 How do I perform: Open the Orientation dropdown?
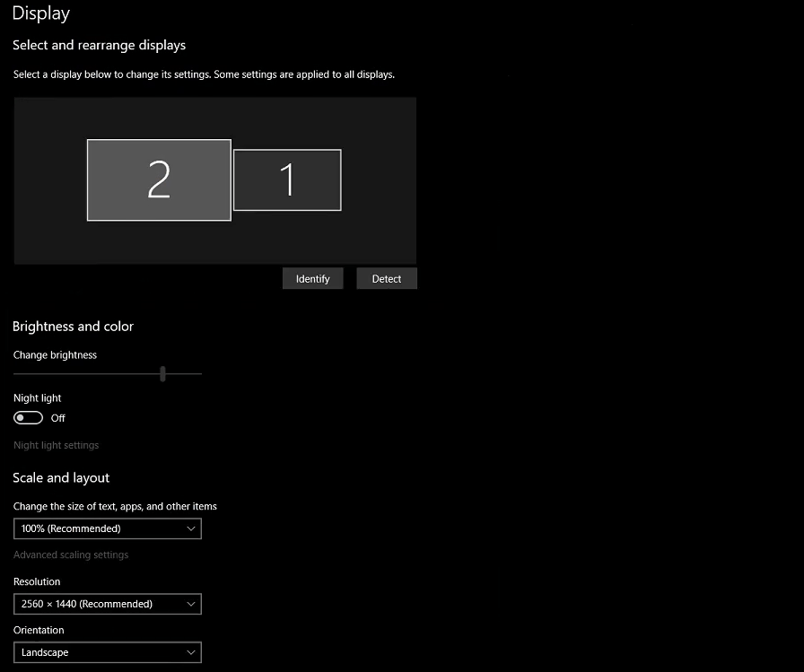click(x=108, y=652)
